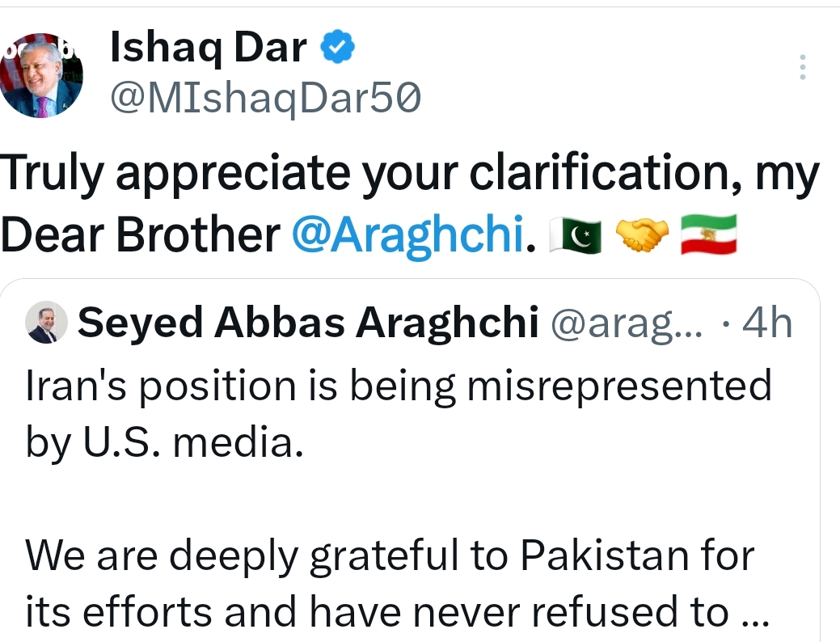Viewport: 840px width, 642px height.
Task: Open the Ishaq Dar display name
Action: (208, 50)
